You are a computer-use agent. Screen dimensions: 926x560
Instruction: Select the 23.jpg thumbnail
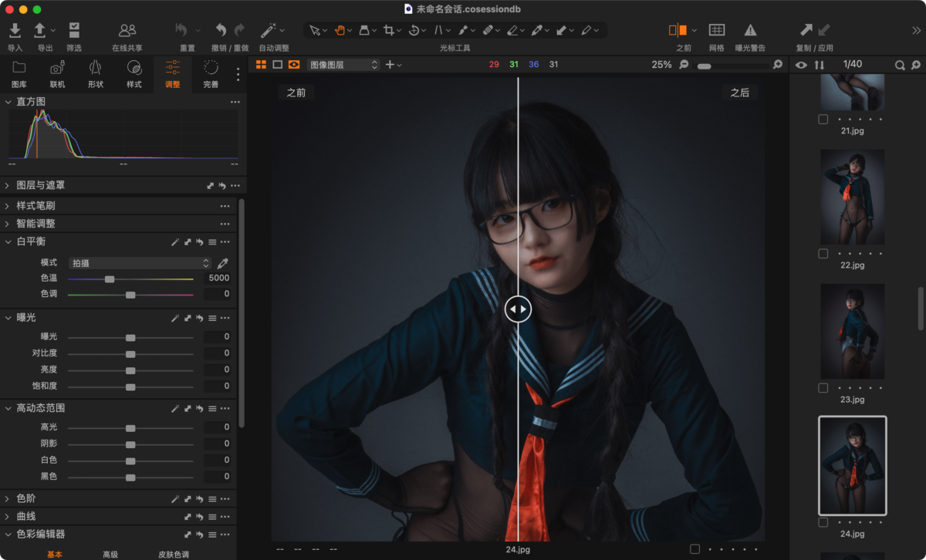852,330
